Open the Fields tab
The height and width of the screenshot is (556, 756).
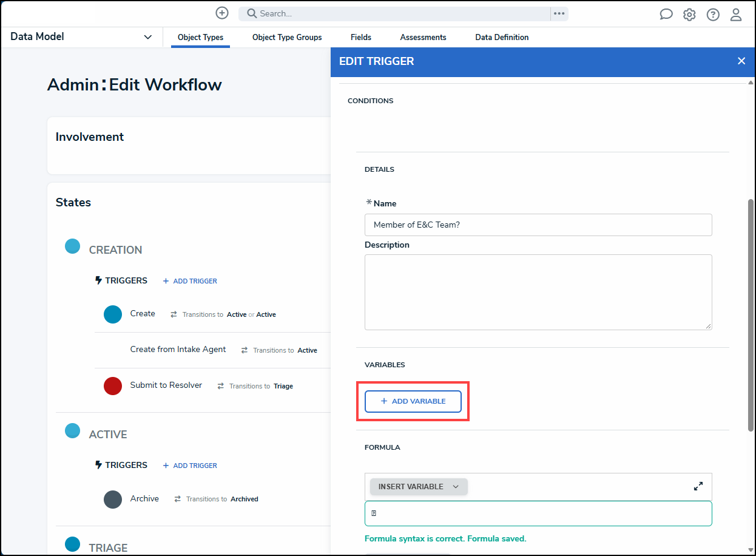(361, 37)
